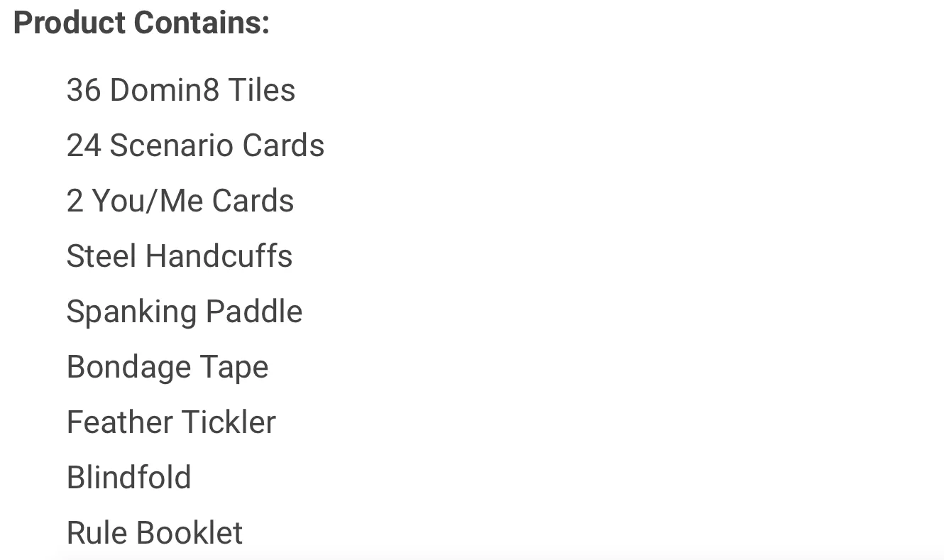The image size is (944, 560).
Task: Click the "You/Me" text in the list
Action: [x=148, y=201]
